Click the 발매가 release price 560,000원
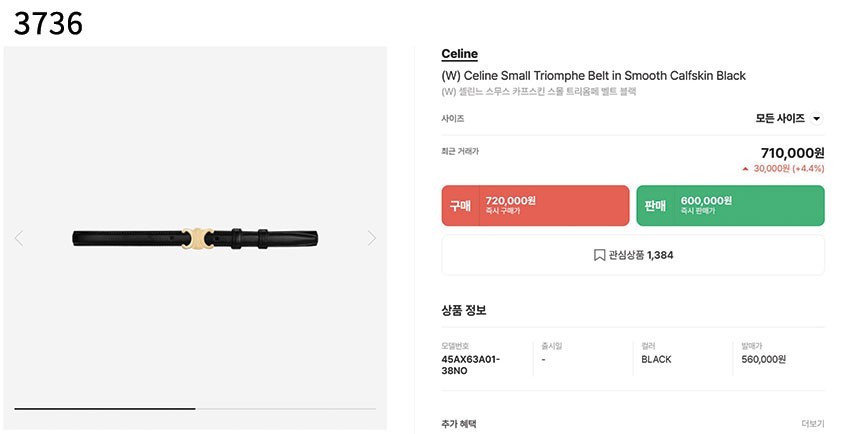Image resolution: width=860 pixels, height=434 pixels. (763, 359)
